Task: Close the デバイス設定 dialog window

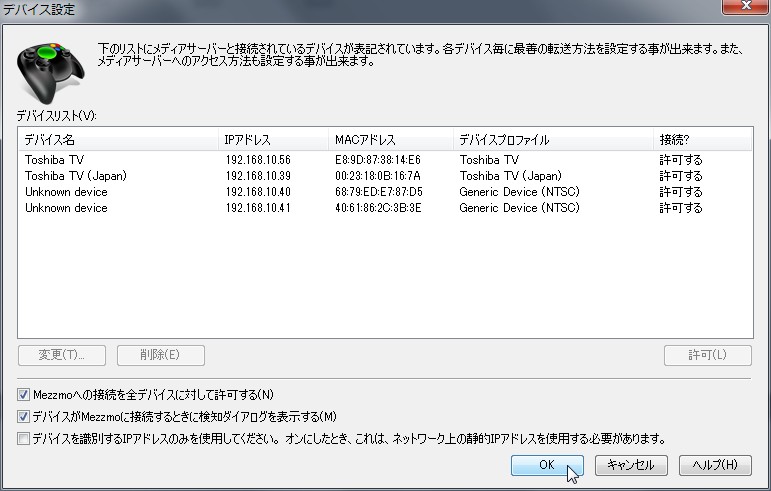Action: [x=745, y=6]
